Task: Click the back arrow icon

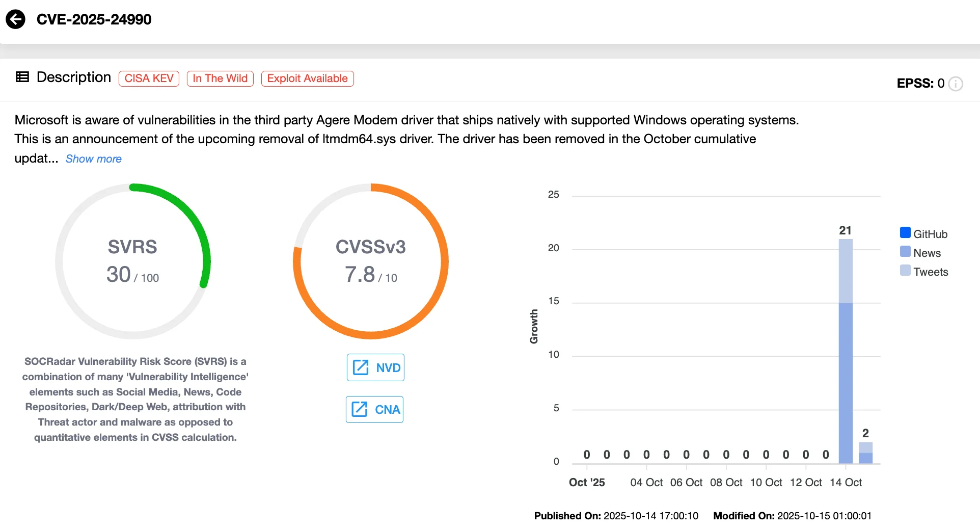Action: pyautogui.click(x=15, y=19)
